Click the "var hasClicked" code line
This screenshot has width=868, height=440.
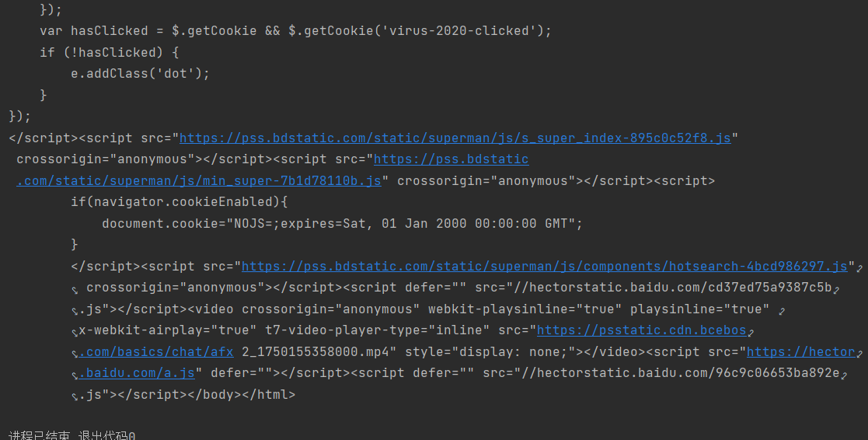[295, 31]
